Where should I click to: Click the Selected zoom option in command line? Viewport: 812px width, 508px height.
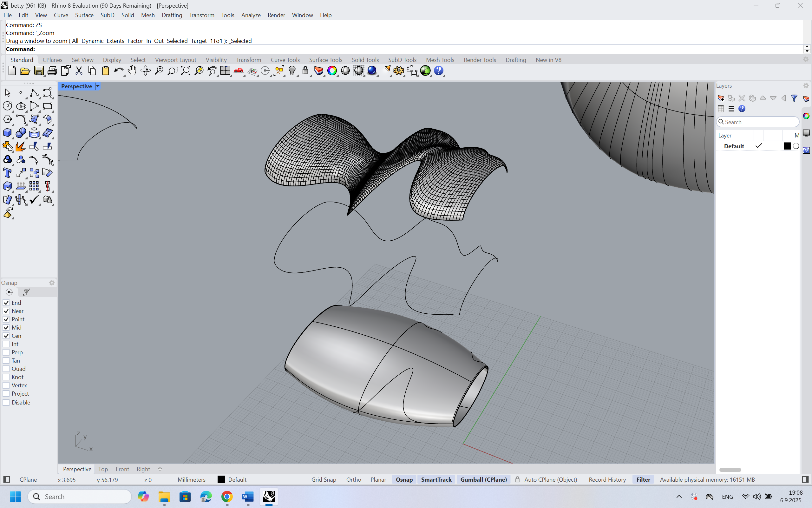(177, 41)
